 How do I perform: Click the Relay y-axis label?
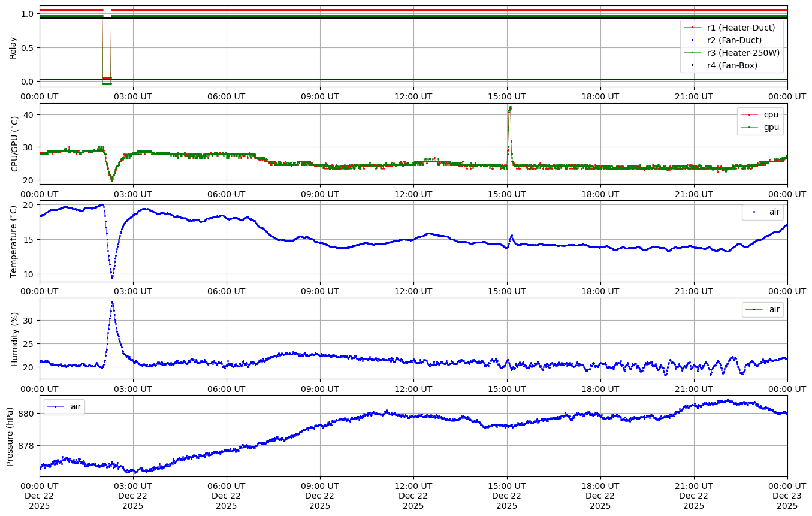pos(13,47)
